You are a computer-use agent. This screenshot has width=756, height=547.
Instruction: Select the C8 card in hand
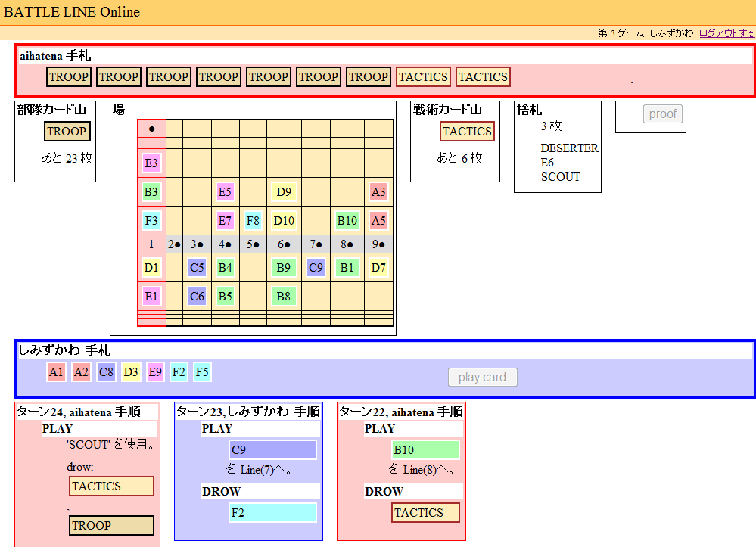pyautogui.click(x=106, y=372)
